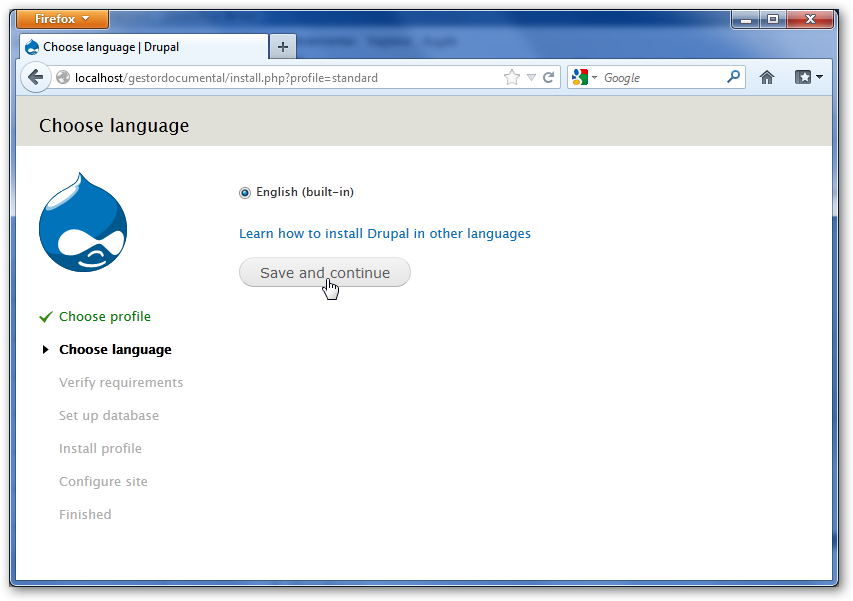Click the globe site identity icon
Viewport: 853px width, 601px height.
tap(63, 77)
